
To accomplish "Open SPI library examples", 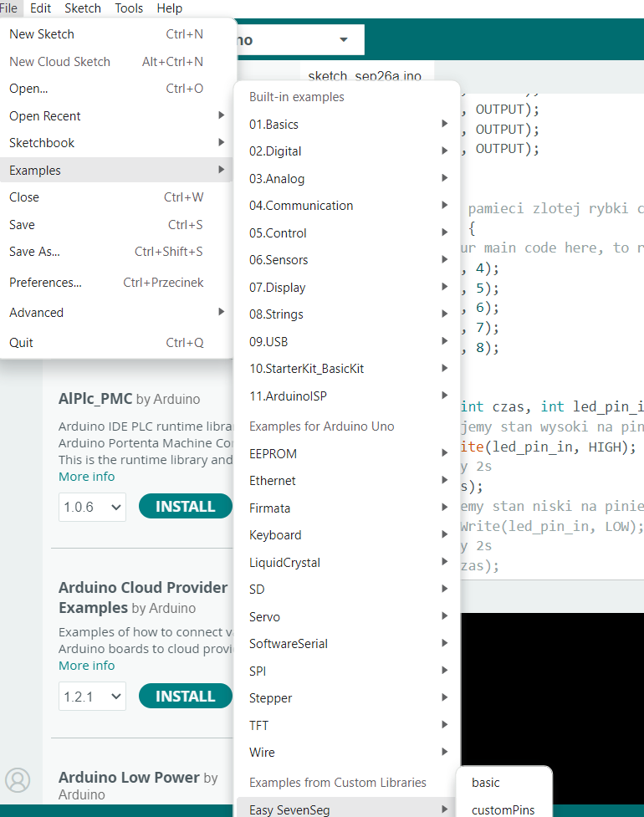I will [348, 671].
